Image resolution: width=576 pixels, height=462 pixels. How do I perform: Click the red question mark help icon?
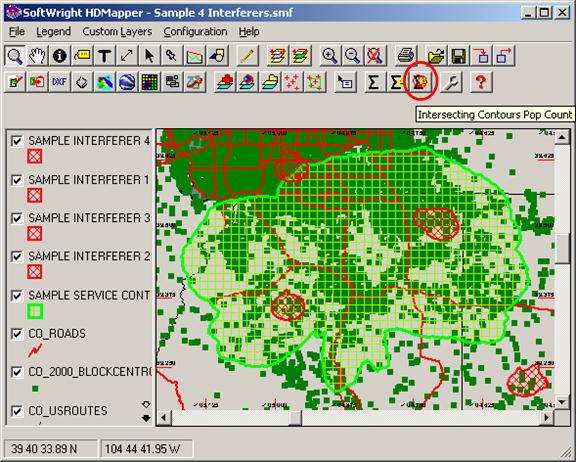tap(480, 82)
